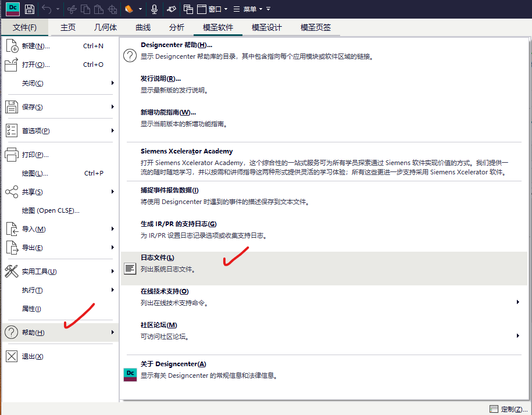This screenshot has width=532, height=415.
Task: Click the 帮助(H) question mark icon
Action: pyautogui.click(x=11, y=332)
